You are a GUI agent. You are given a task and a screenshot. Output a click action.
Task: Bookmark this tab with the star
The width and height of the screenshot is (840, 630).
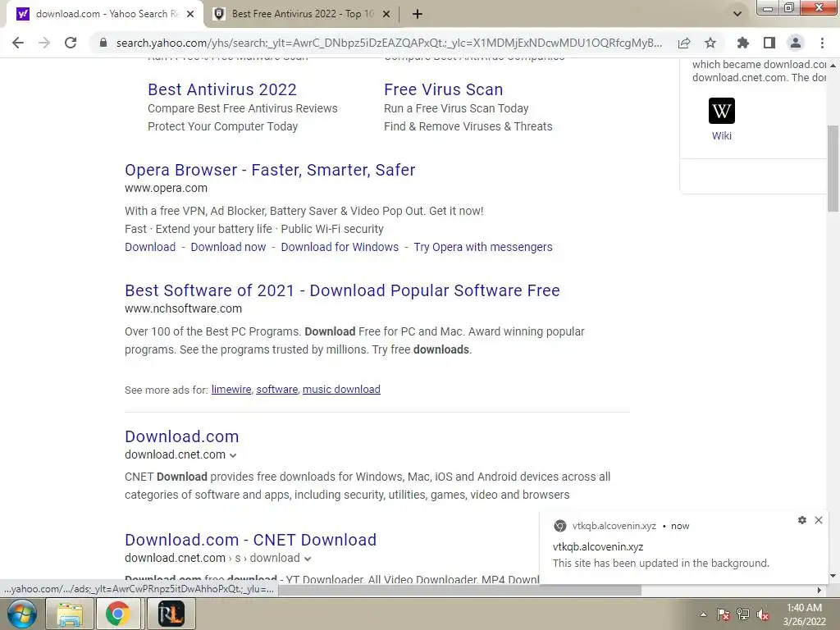710,43
